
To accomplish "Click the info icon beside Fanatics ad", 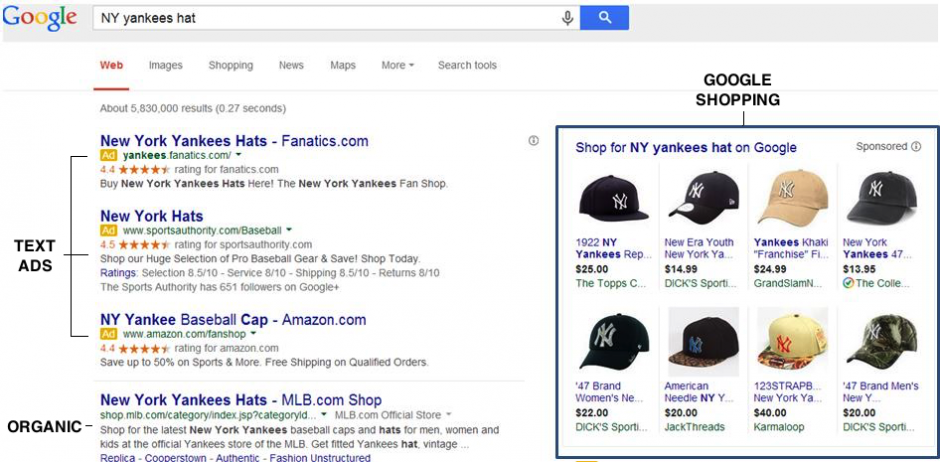I will click(x=533, y=141).
